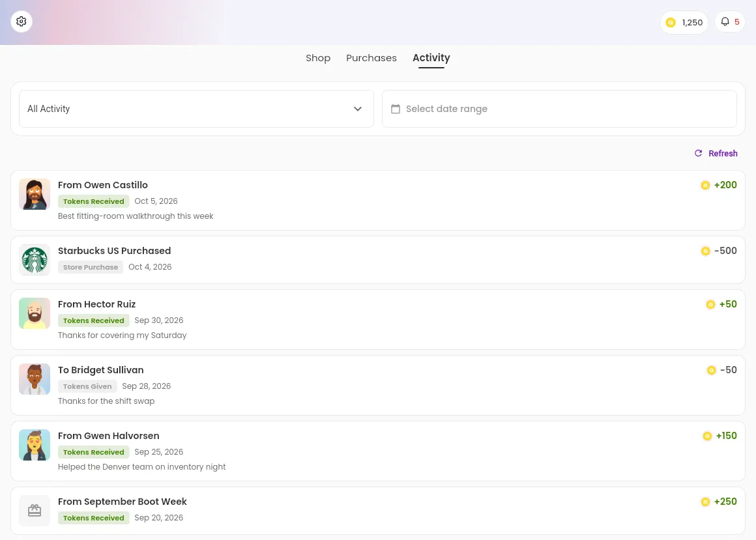
Task: Click the -500 token amount
Action: pyautogui.click(x=725, y=251)
